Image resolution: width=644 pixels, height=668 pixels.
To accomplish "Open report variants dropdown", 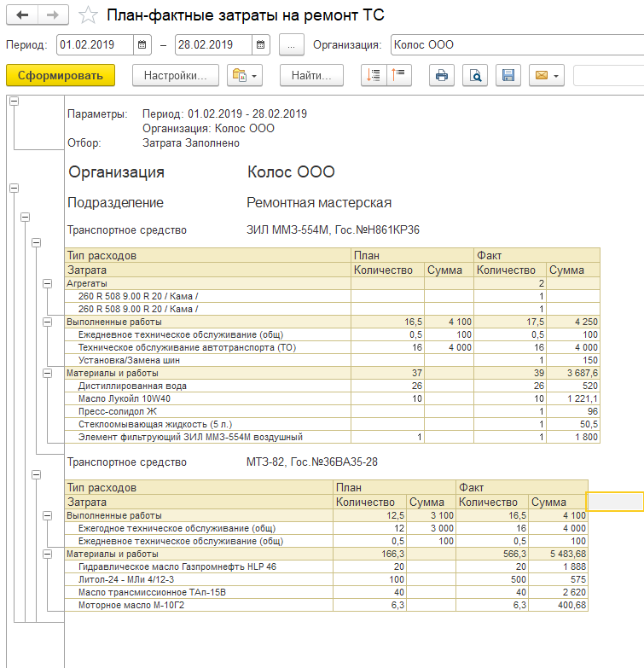I will [x=245, y=75].
